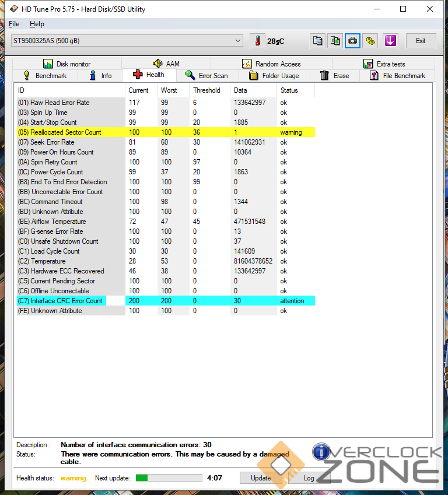Click the Status column header
448x495 pixels.
tap(296, 90)
